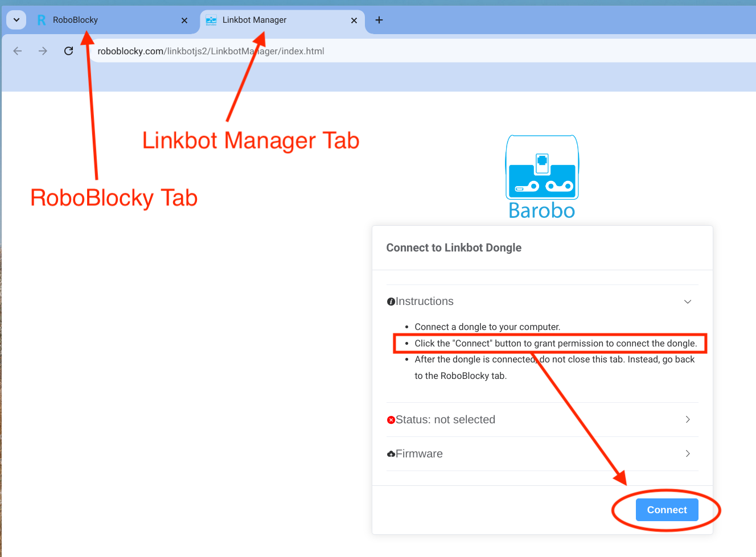Viewport: 756px width, 557px height.
Task: Click the Barobo brand name text
Action: pyautogui.click(x=542, y=211)
